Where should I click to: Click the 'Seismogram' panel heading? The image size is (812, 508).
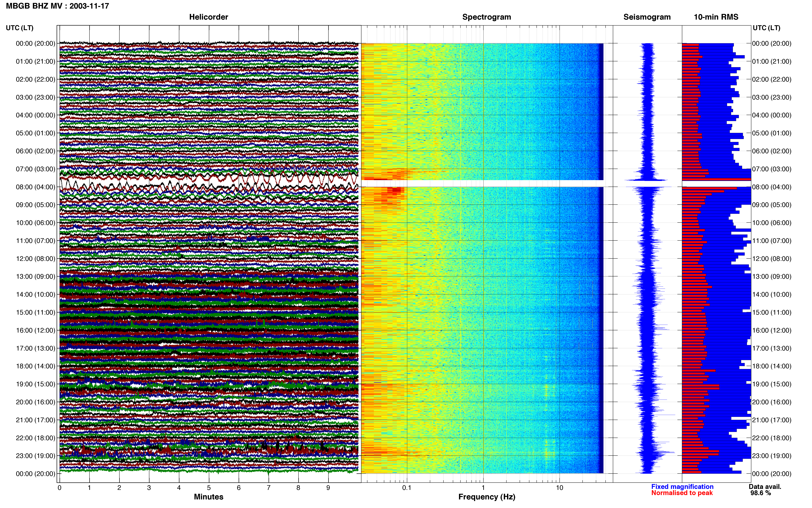647,17
